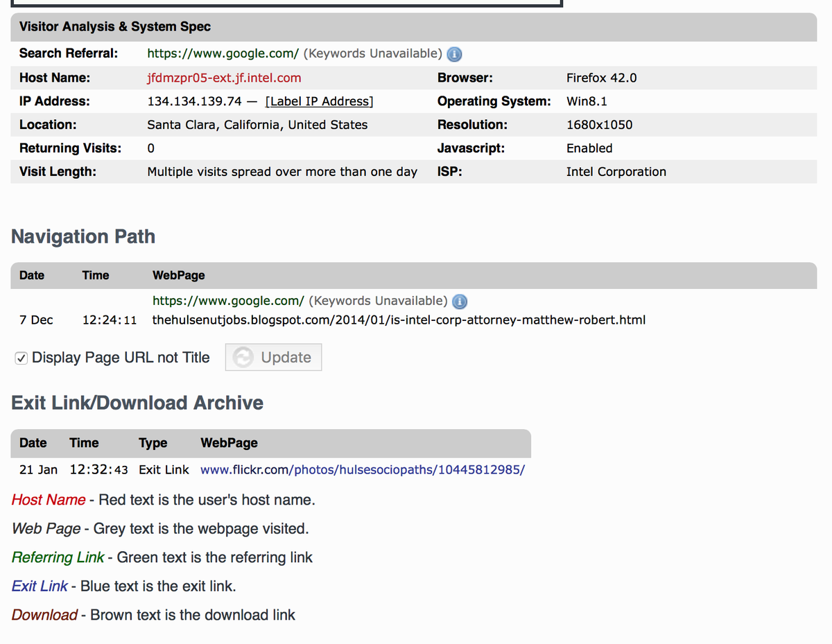832x644 pixels.
Task: Click Firefox 42.0 browser value
Action: click(x=601, y=78)
